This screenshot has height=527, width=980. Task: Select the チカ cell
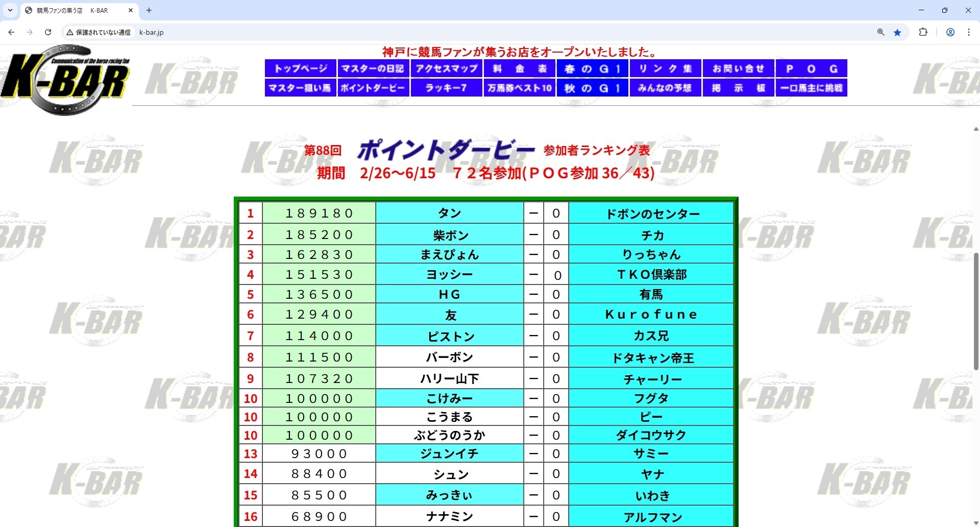651,234
